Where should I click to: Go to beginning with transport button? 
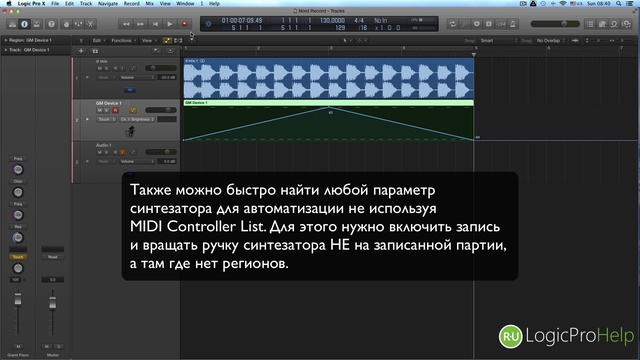155,24
